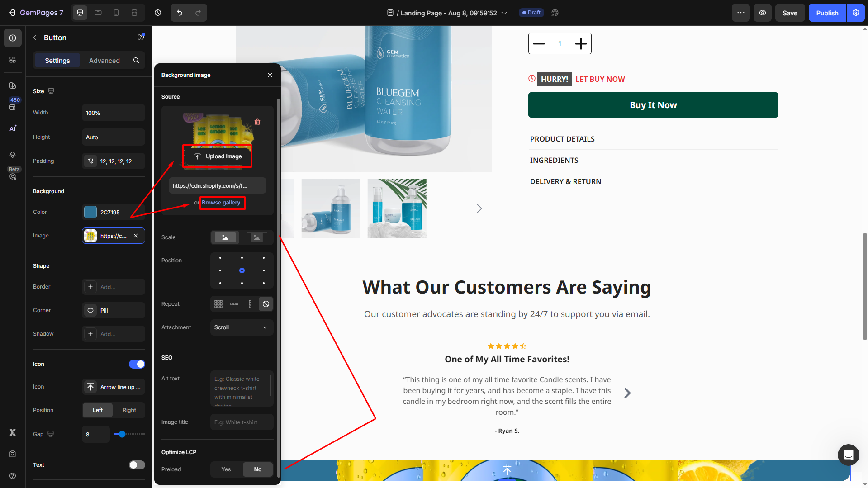The height and width of the screenshot is (488, 868).
Task: Open the version history clock icon
Action: pyautogui.click(x=158, y=13)
